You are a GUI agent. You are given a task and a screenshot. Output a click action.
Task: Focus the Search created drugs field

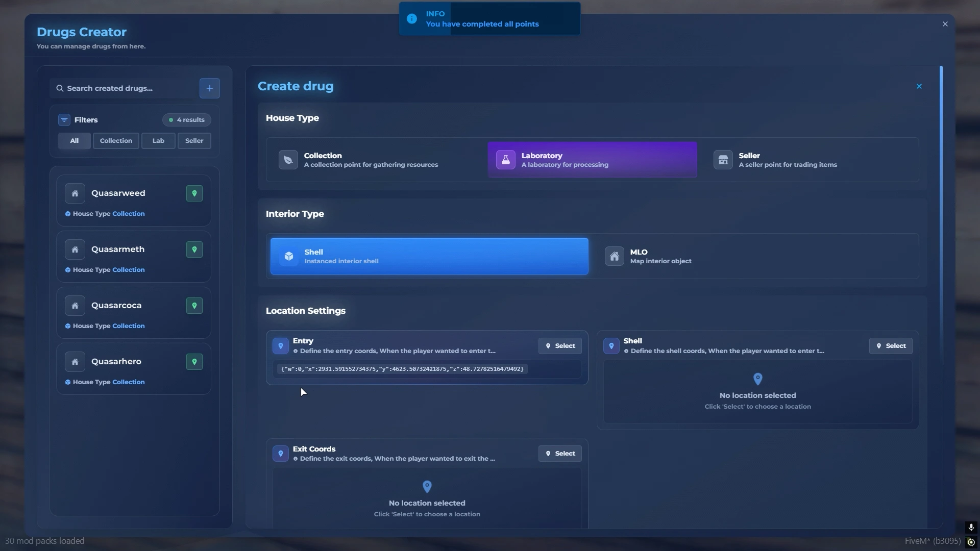(x=123, y=88)
